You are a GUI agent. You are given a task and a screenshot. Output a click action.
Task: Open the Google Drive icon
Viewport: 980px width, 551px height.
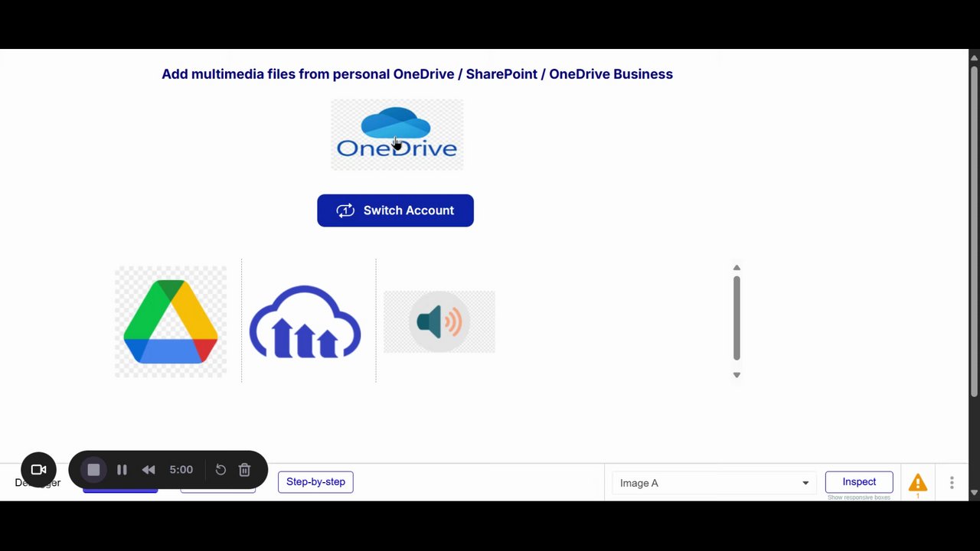pos(171,322)
